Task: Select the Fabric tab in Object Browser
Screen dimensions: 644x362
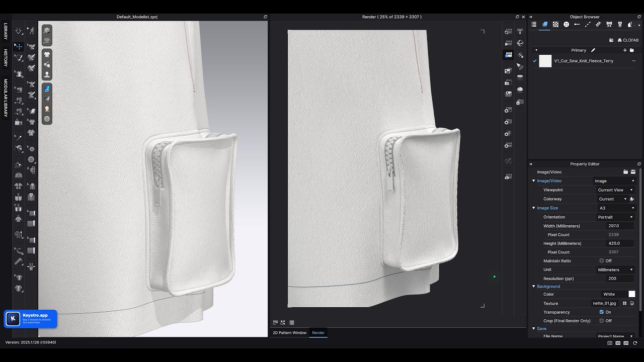Action: click(545, 25)
